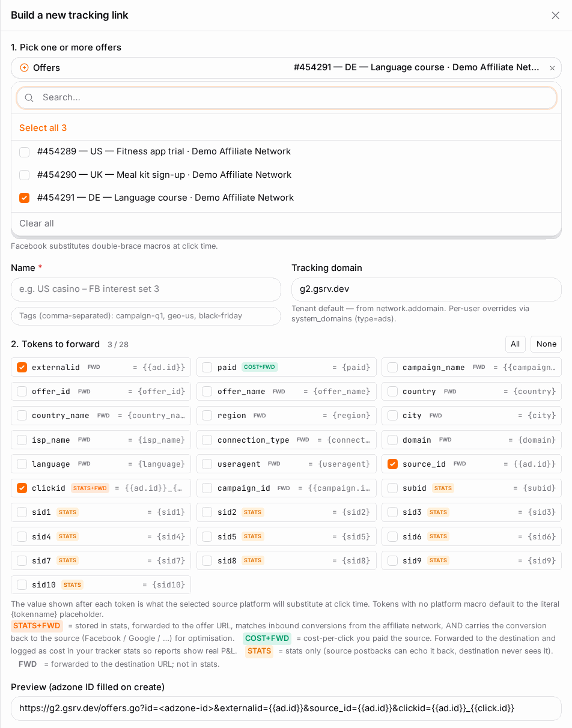572x728 pixels.
Task: Select the sid8 token checkbox
Action: click(207, 560)
